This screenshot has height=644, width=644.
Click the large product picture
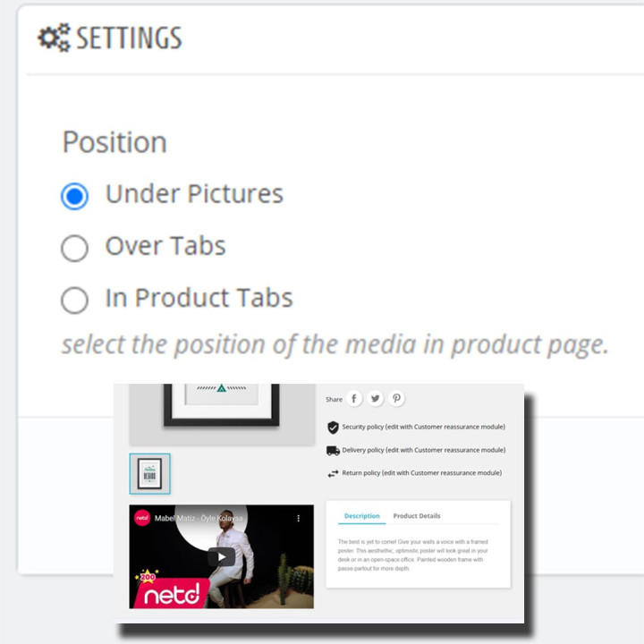pos(222,414)
